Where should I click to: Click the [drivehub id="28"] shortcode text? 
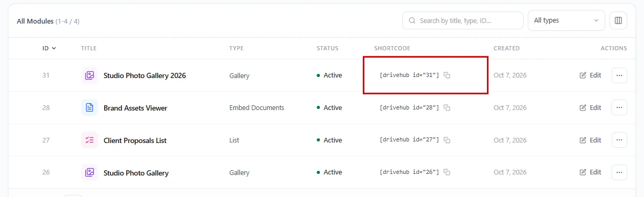(x=409, y=108)
